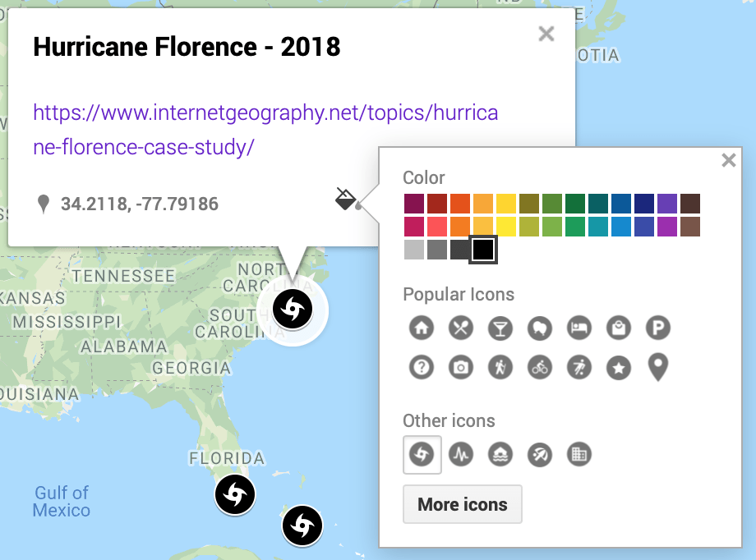
Task: Select the cocktail glass icon
Action: 500,328
